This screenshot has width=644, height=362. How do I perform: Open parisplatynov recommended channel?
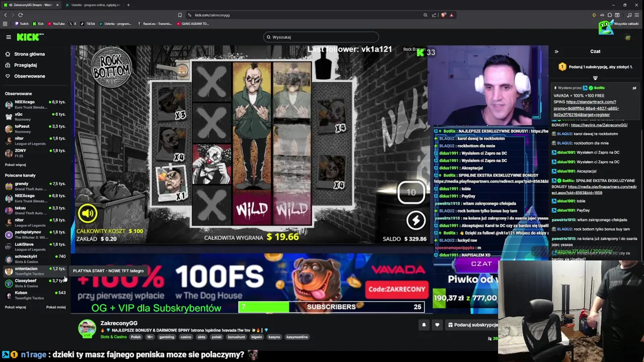click(35, 234)
